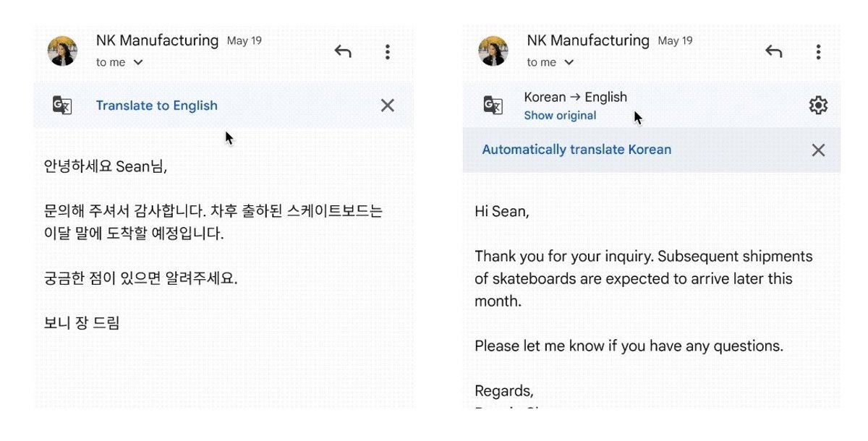
Task: Click NK Manufacturing name above the Korean message
Action: click(x=157, y=40)
